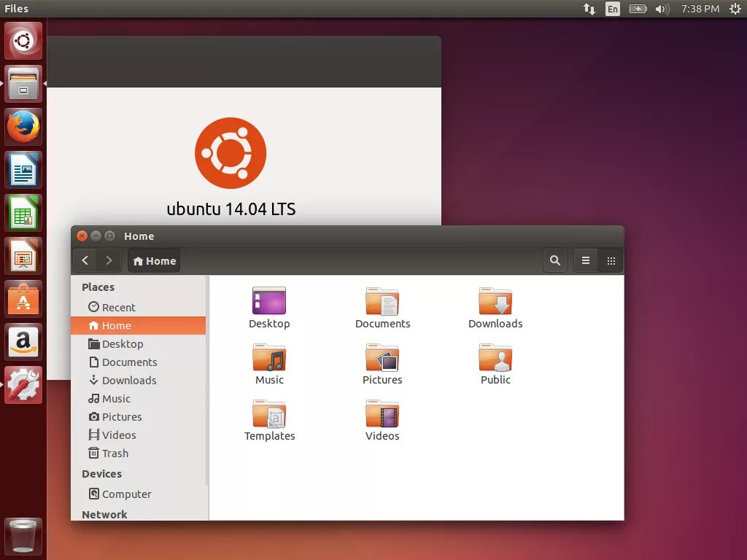This screenshot has width=747, height=560.
Task: Click the Devices sidebar heading
Action: pyautogui.click(x=102, y=474)
